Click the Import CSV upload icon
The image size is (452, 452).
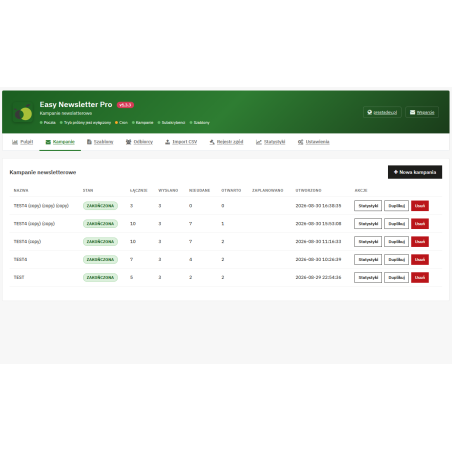[168, 142]
